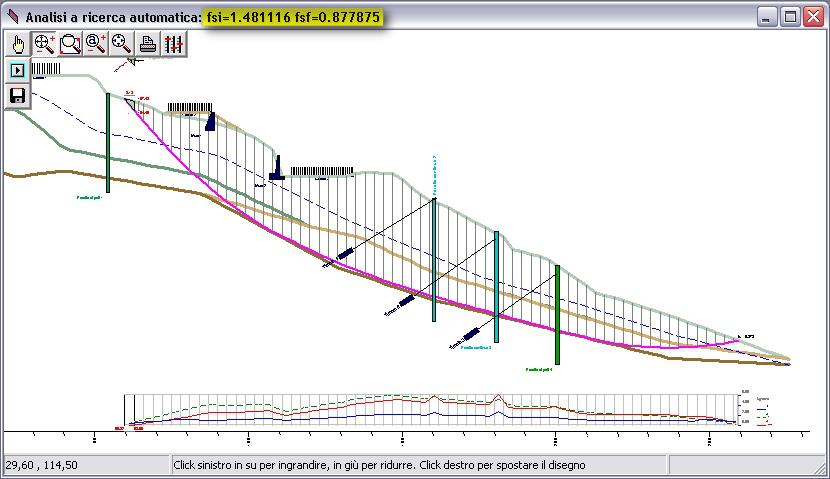This screenshot has height=479, width=830.
Task: Select the hand pan tool
Action: 18,43
